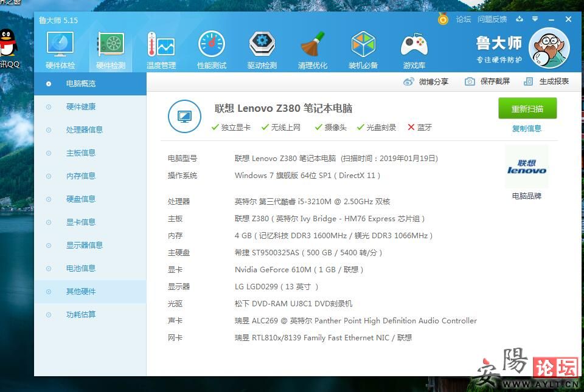Select 内存信息 in the sidebar
Image resolution: width=584 pixels, height=392 pixels.
(90, 176)
